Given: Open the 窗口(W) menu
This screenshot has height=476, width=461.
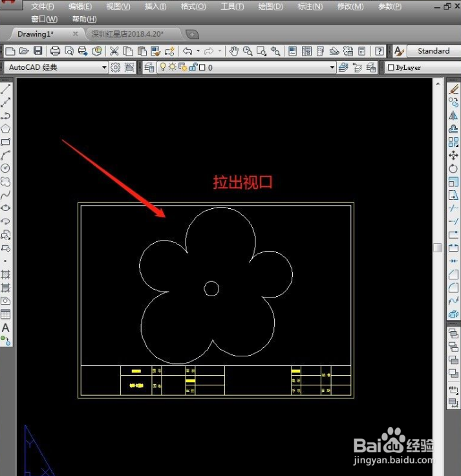Looking at the screenshot, I should pos(45,19).
